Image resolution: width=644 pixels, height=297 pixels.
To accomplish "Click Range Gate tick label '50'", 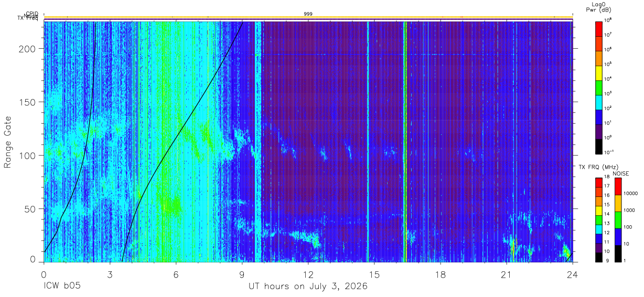I will (x=30, y=209).
